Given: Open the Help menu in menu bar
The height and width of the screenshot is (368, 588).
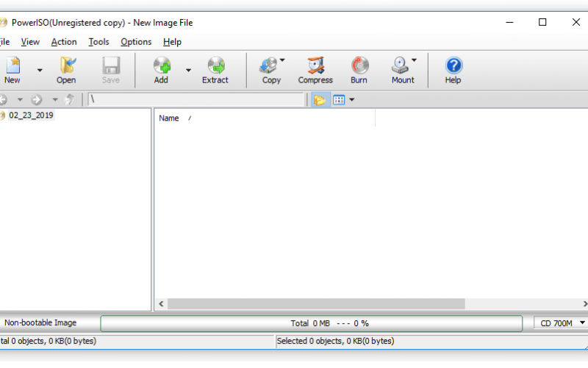Looking at the screenshot, I should click(x=172, y=42).
